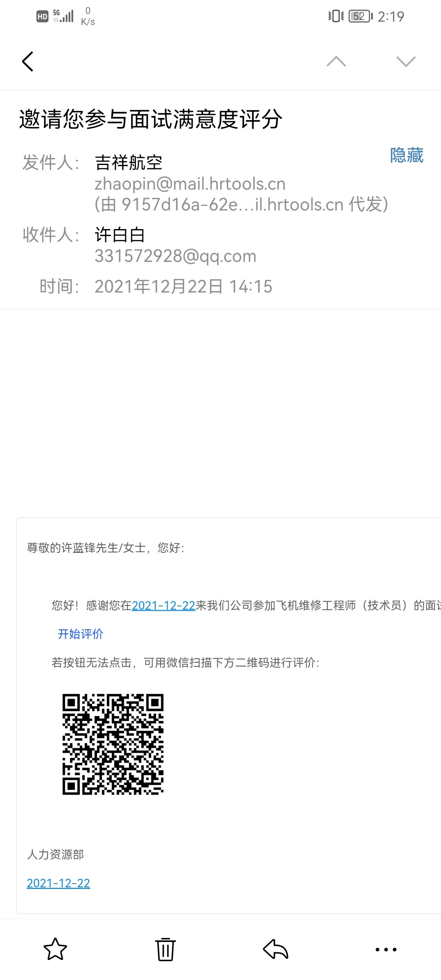The height and width of the screenshot is (980, 441).
Task: Reply using the curved arrow icon
Action: pyautogui.click(x=276, y=949)
